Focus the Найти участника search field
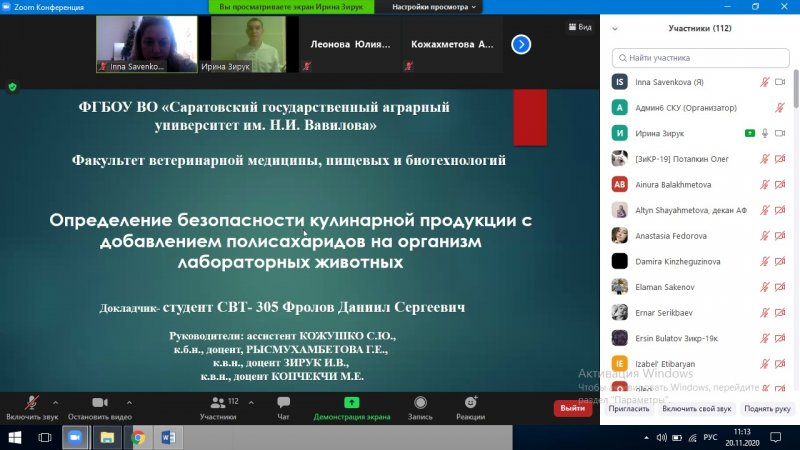 (x=701, y=58)
